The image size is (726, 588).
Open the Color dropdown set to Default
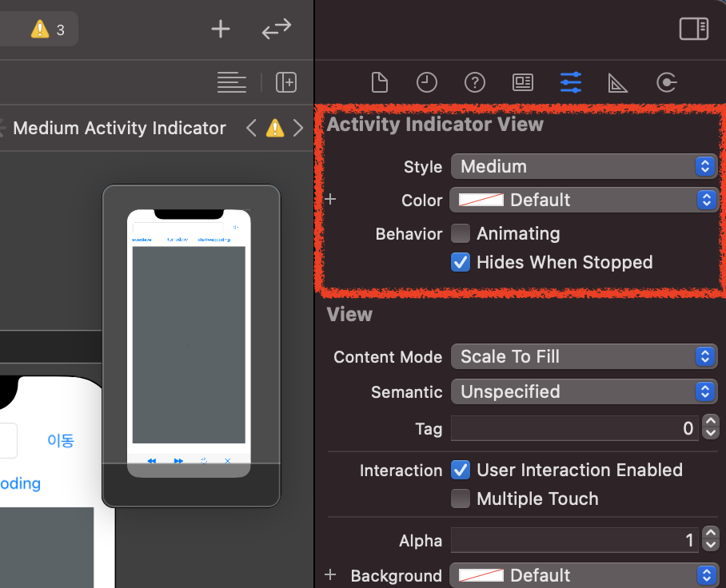[x=584, y=200]
